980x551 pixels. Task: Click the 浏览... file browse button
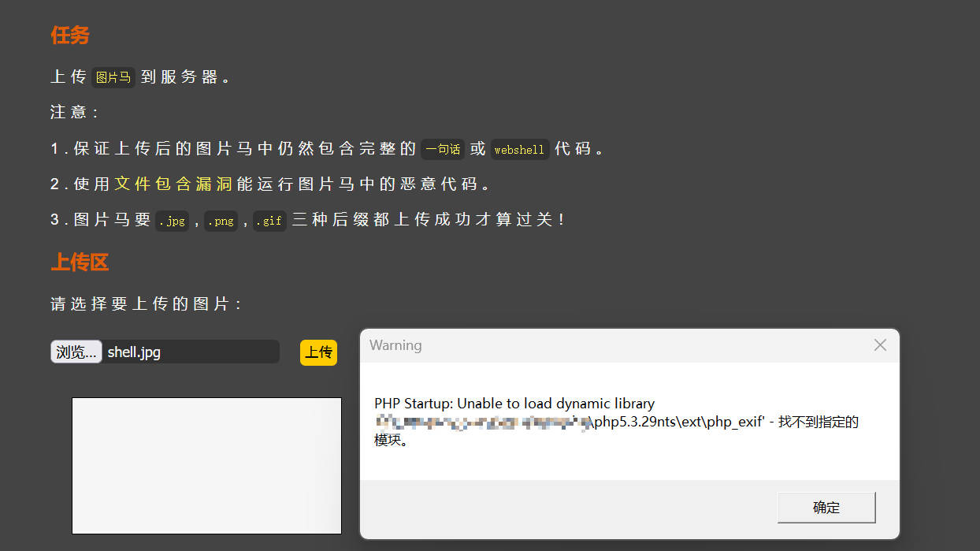76,352
